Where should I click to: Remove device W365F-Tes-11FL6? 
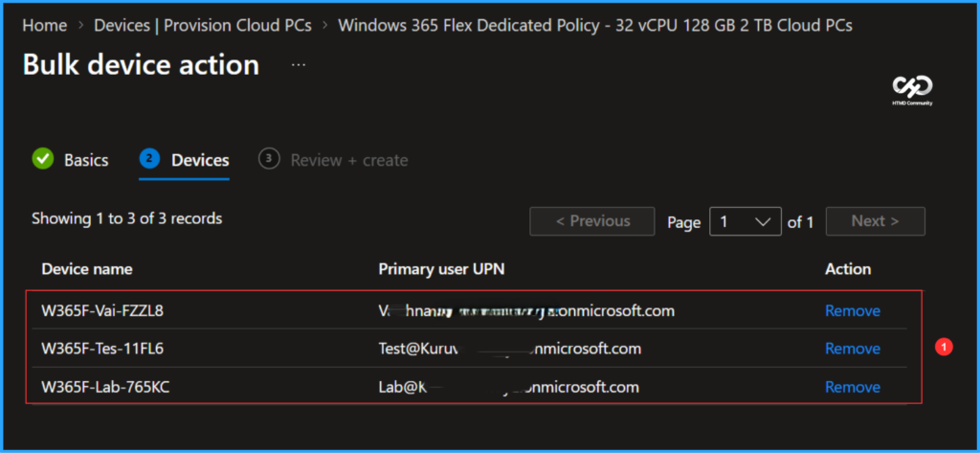[x=853, y=349]
